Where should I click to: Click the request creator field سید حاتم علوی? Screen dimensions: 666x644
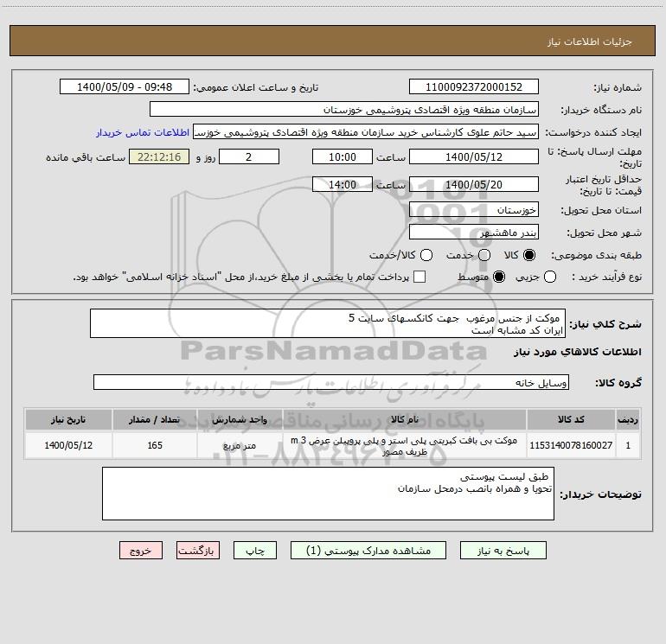point(366,131)
